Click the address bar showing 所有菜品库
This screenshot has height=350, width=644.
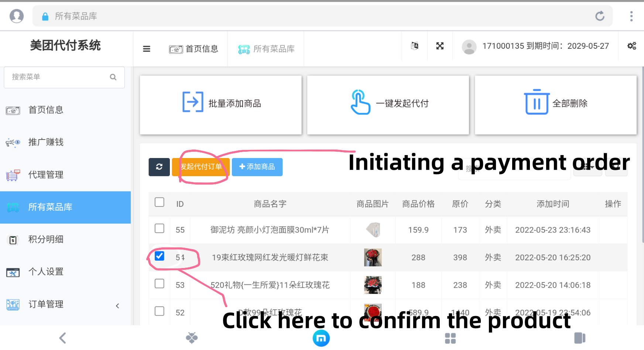[322, 16]
